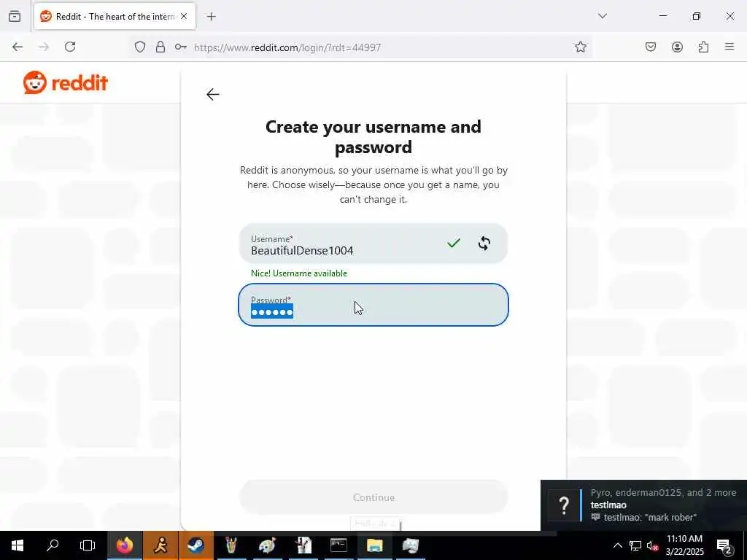Screen dimensions: 747x560
Task: Open the Action Center notifications
Action: coord(724,545)
